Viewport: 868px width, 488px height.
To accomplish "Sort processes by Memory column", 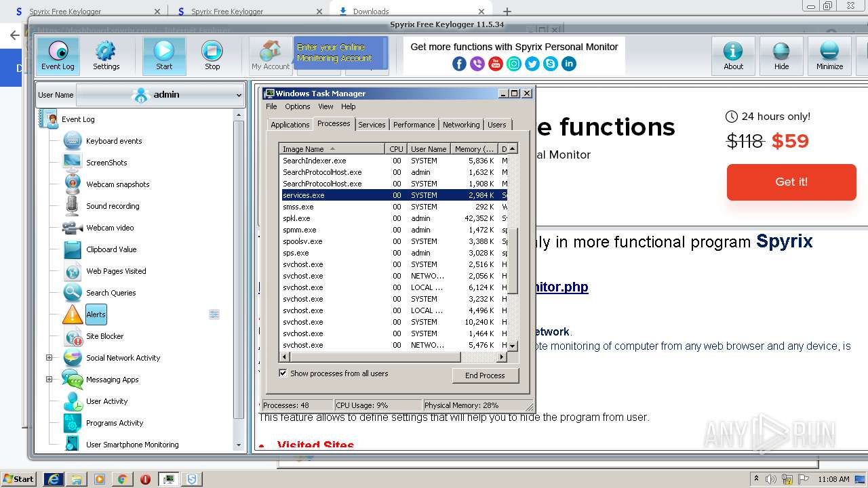I will tap(474, 148).
